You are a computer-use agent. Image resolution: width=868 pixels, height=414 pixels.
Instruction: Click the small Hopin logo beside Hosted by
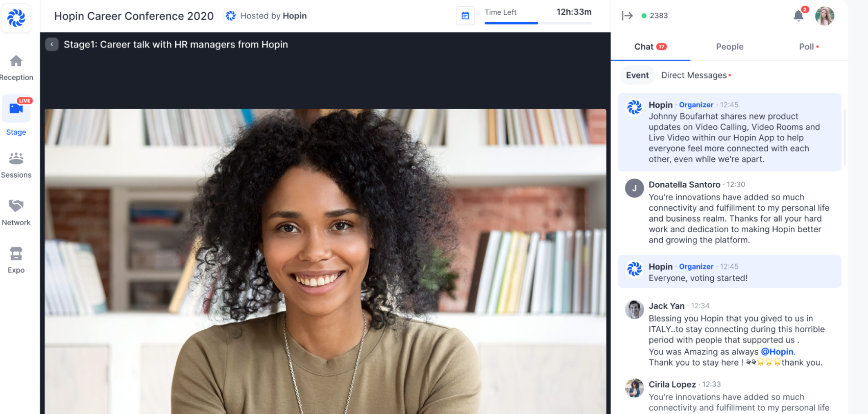click(x=231, y=16)
